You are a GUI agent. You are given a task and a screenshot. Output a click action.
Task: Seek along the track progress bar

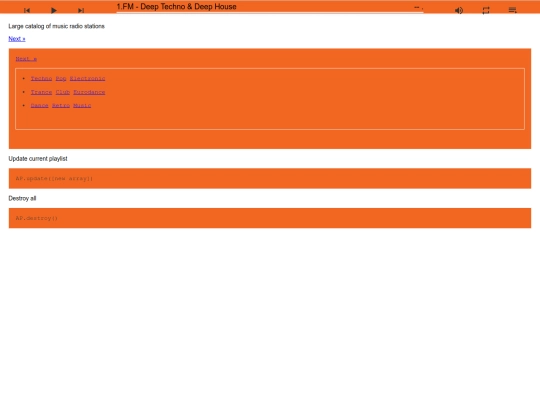click(270, 13)
